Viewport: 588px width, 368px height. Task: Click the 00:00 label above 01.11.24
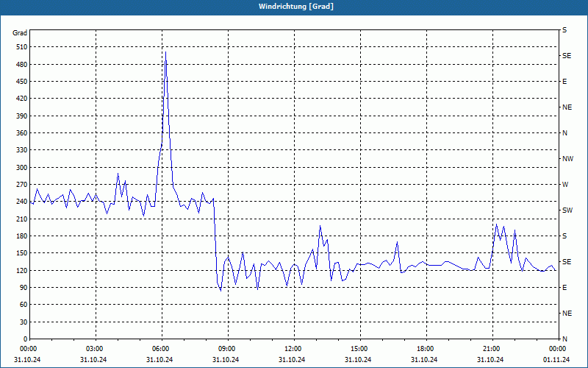pos(557,349)
